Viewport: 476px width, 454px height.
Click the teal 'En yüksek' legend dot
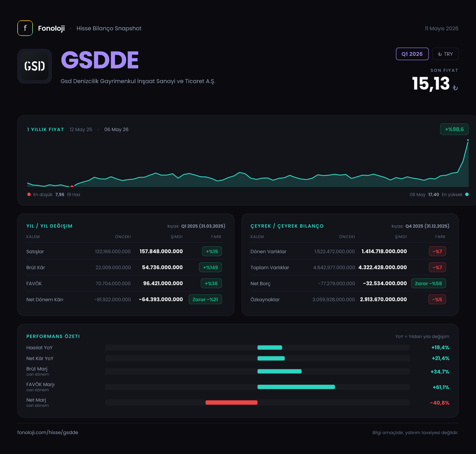(x=467, y=194)
